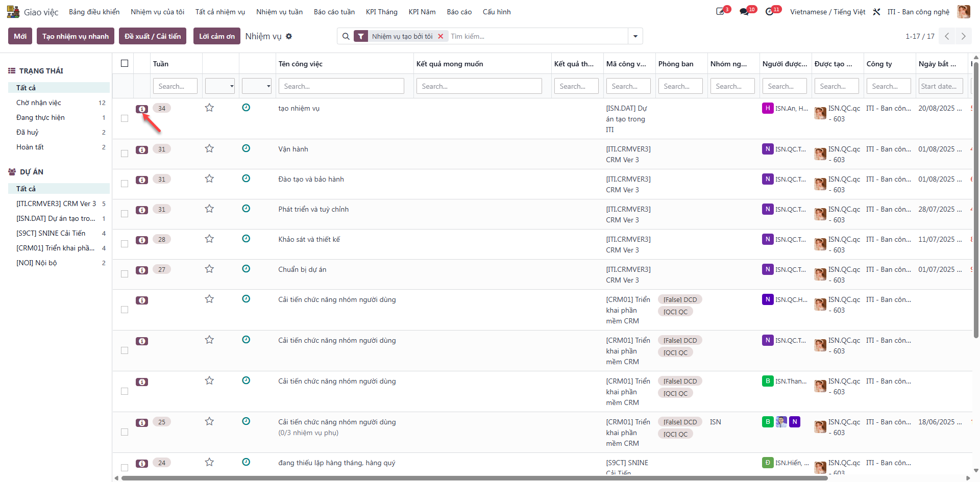The image size is (980, 482).
Task: Open the first filter dropdown after Tuần search
Action: click(x=220, y=86)
